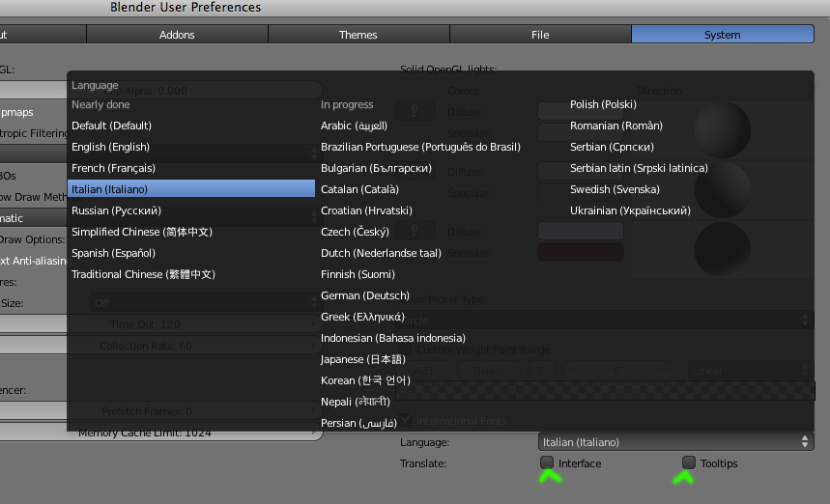Select English (English) in the language menu
This screenshot has width=830, height=504.
[x=110, y=147]
